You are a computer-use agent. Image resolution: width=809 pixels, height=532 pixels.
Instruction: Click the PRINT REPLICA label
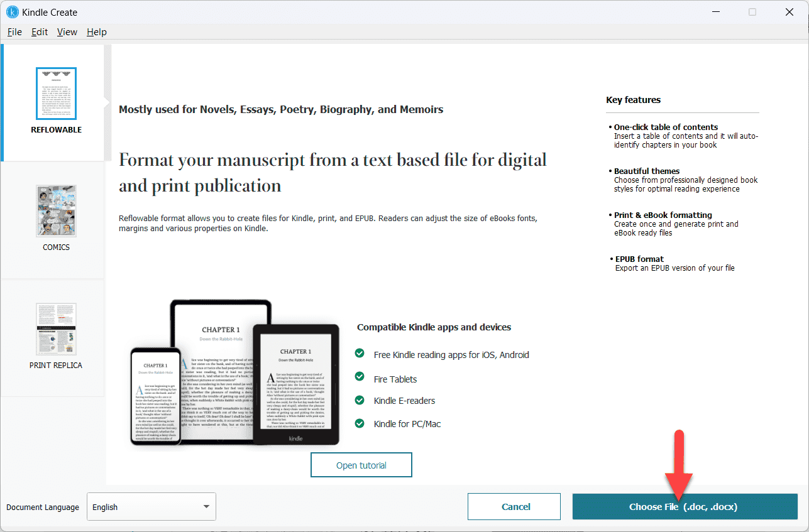[x=56, y=366]
